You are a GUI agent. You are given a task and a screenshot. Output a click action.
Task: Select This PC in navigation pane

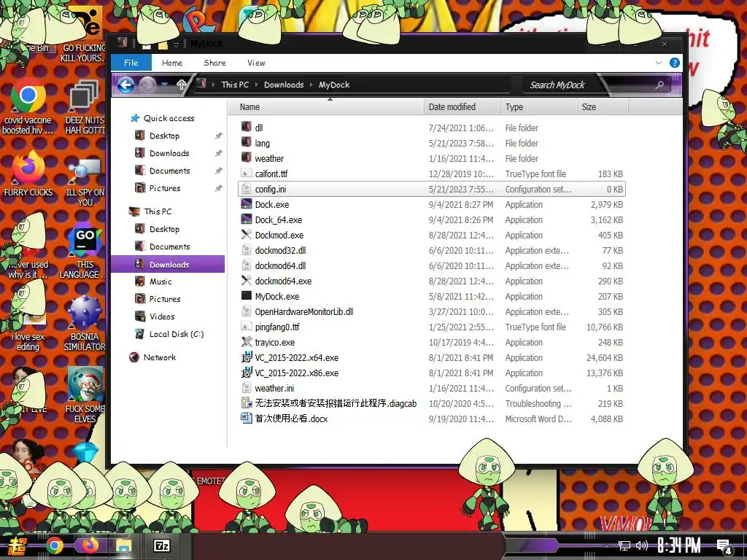(x=158, y=211)
